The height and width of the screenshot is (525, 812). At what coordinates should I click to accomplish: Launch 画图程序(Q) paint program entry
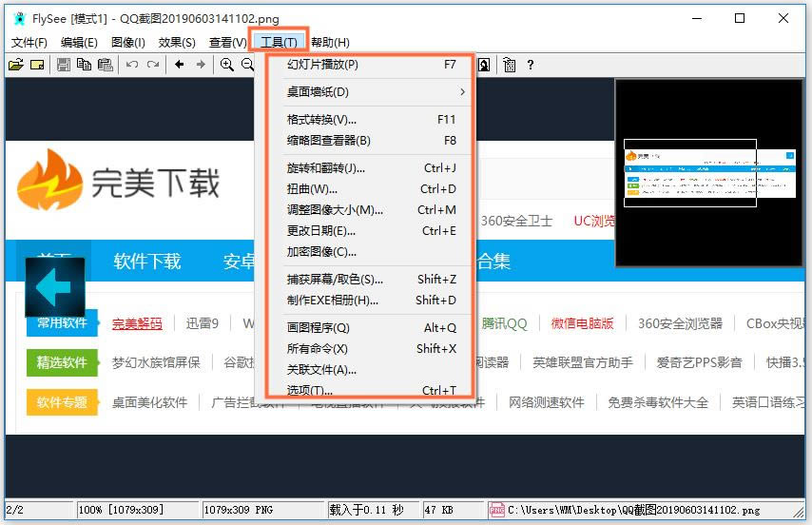(370, 328)
